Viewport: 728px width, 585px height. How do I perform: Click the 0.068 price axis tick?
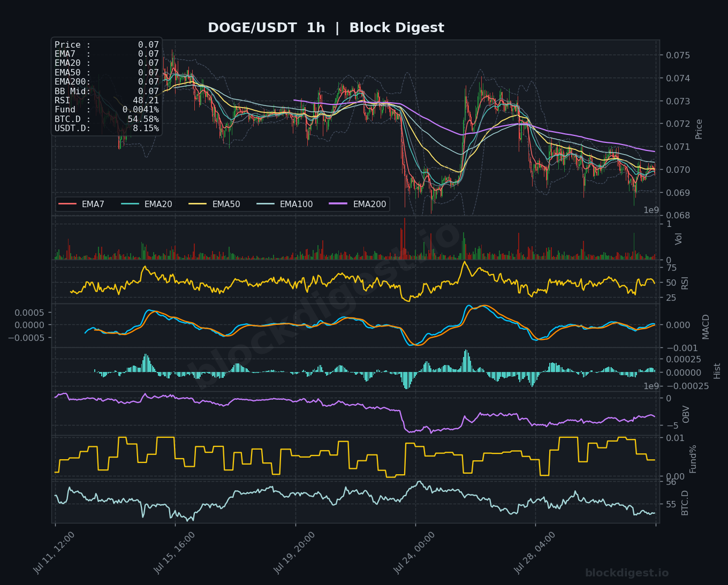678,216
